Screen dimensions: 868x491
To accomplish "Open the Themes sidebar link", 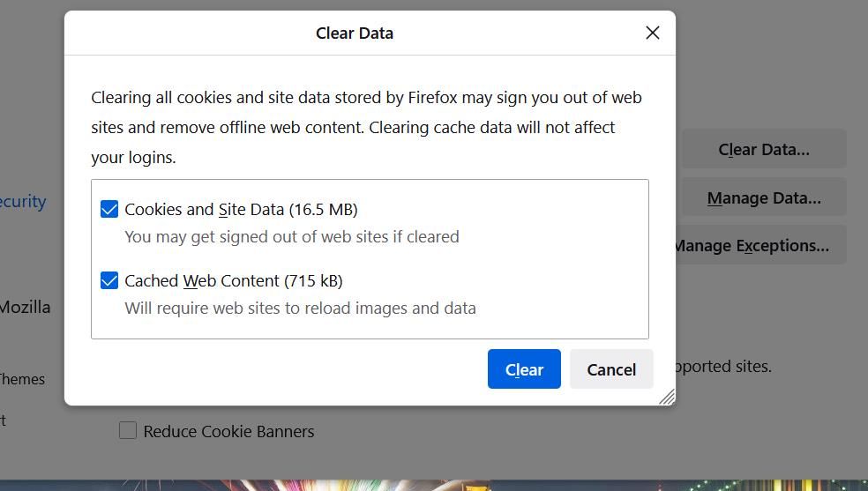I will [x=22, y=379].
